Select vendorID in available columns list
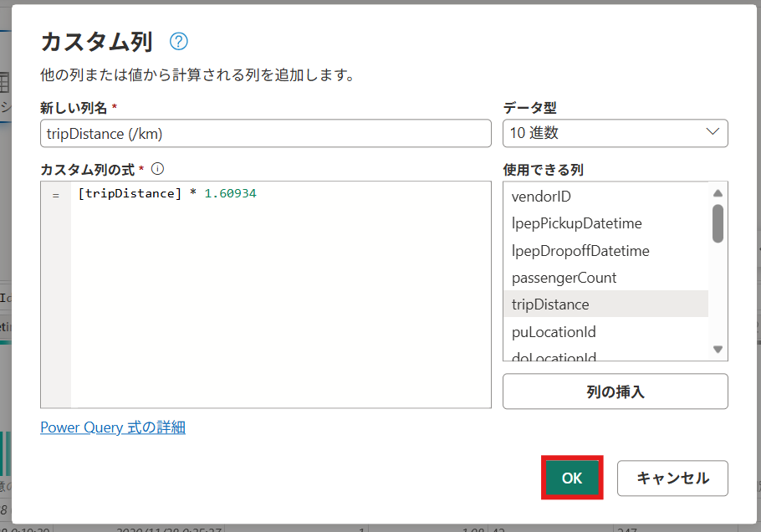This screenshot has width=761, height=532. 553,197
